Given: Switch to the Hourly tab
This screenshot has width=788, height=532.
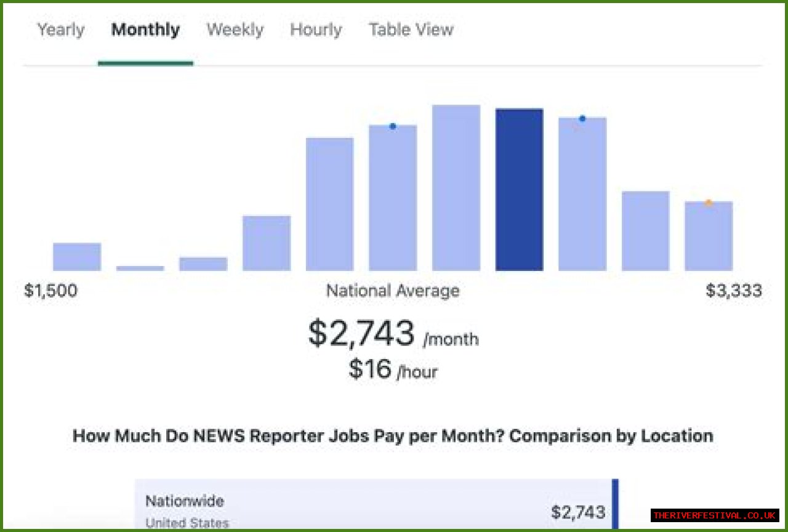Looking at the screenshot, I should point(316,30).
